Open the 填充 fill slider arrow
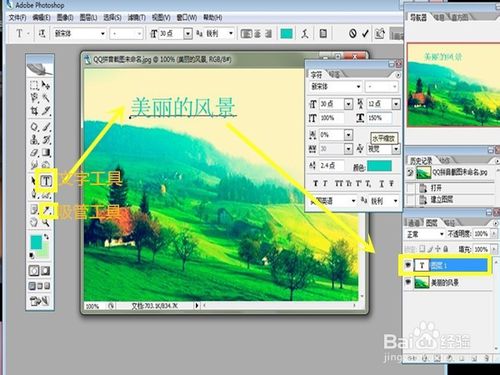This screenshot has height=375, width=500. coord(494,249)
